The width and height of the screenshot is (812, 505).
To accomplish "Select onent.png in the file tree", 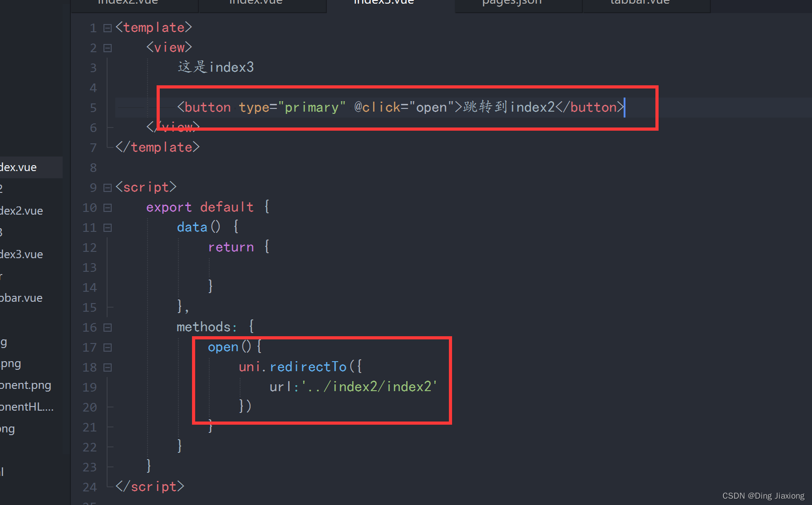I will point(25,385).
